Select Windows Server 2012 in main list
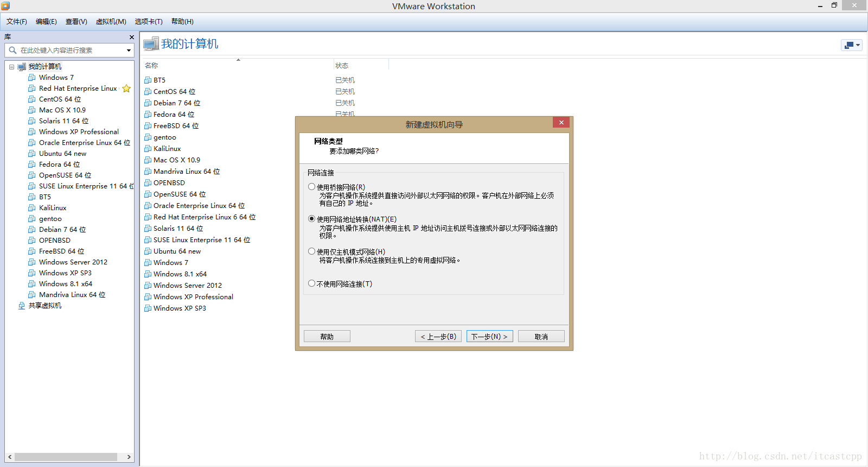This screenshot has width=868, height=467. pos(188,286)
